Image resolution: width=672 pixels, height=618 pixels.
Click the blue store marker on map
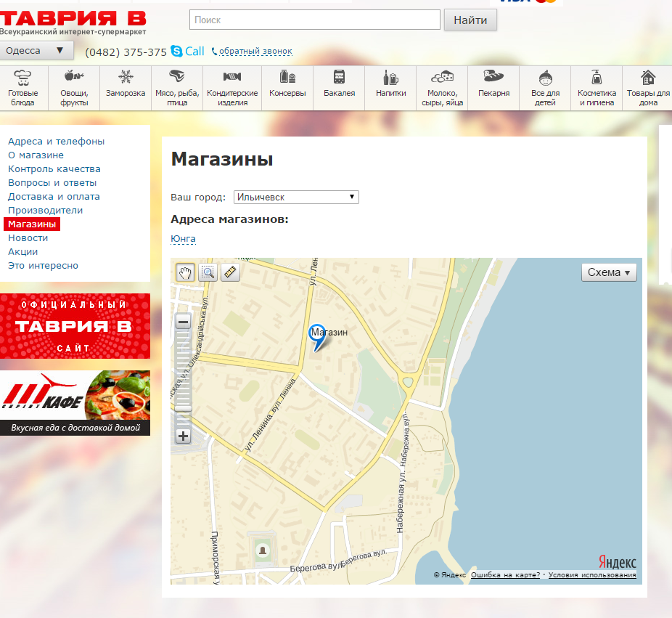[316, 336]
